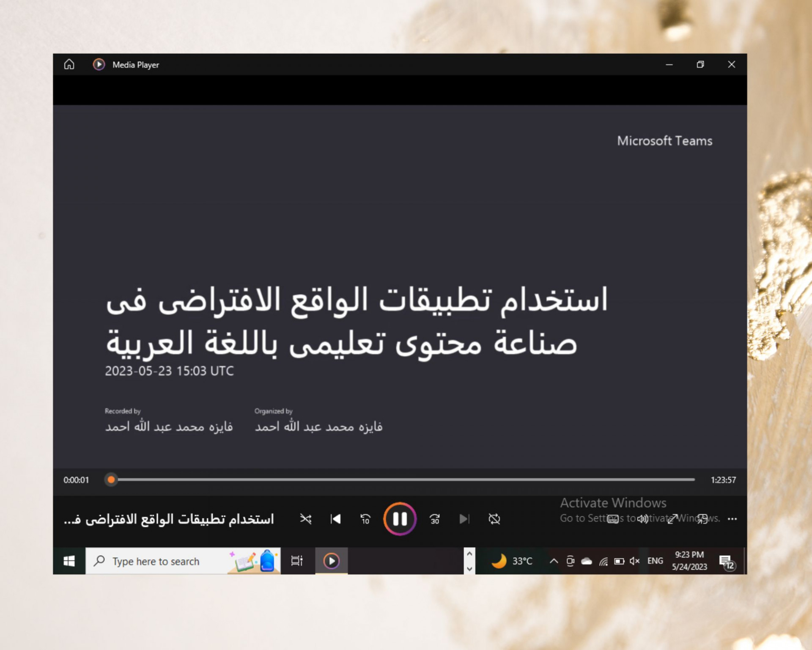Show hidden system tray icons
Viewport: 812px width, 650px height.
pos(554,561)
